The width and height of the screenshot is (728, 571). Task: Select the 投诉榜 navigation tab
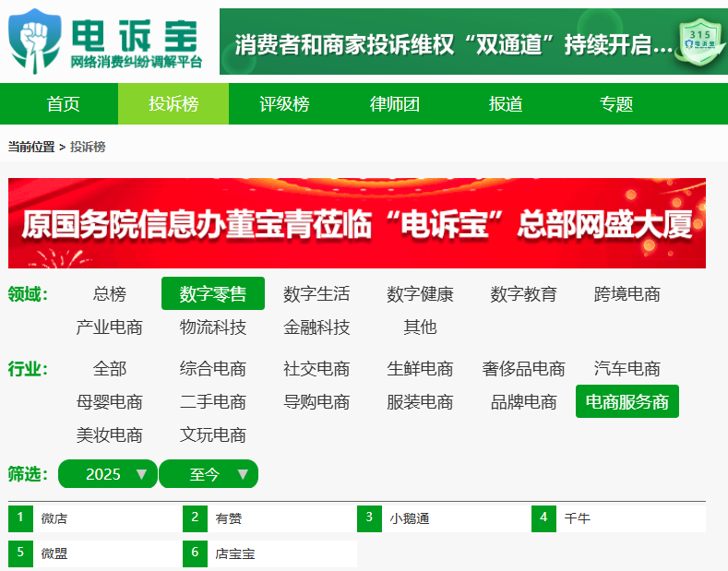point(173,104)
